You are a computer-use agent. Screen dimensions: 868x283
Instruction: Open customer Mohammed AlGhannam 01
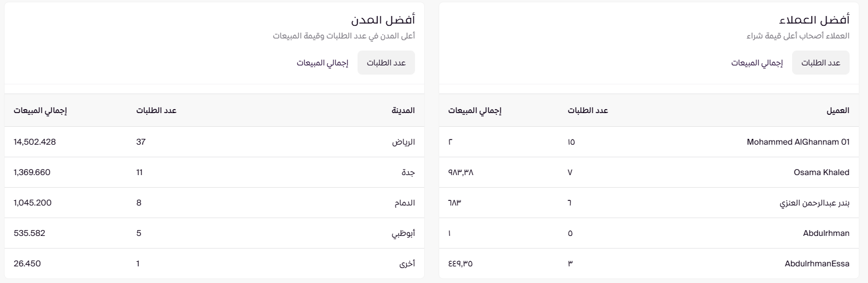pos(798,142)
